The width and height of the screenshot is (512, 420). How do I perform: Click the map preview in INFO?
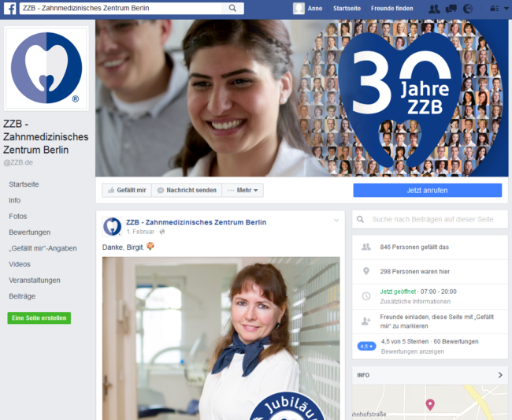pyautogui.click(x=430, y=403)
